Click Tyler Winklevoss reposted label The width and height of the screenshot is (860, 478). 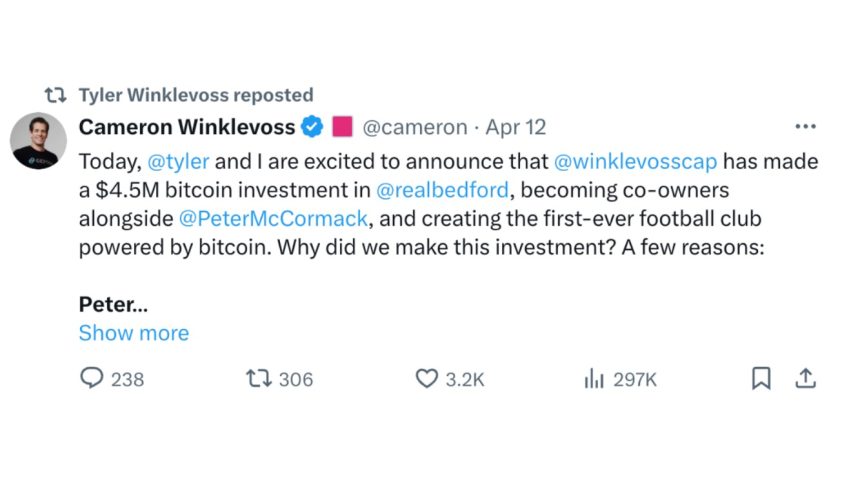[x=196, y=96]
